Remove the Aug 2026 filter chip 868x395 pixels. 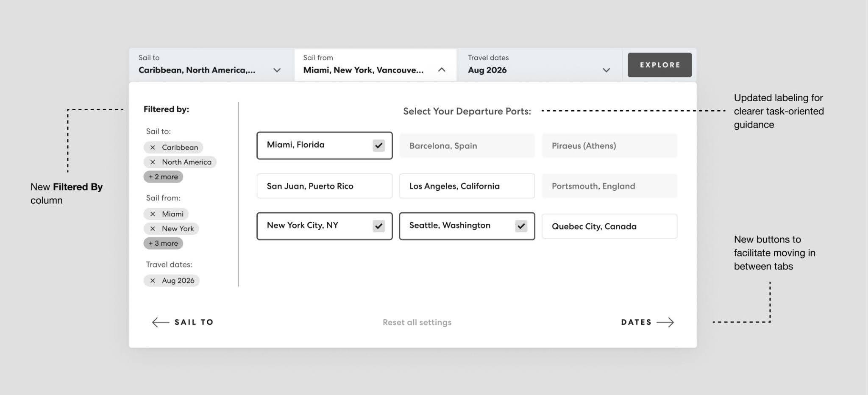click(x=153, y=281)
